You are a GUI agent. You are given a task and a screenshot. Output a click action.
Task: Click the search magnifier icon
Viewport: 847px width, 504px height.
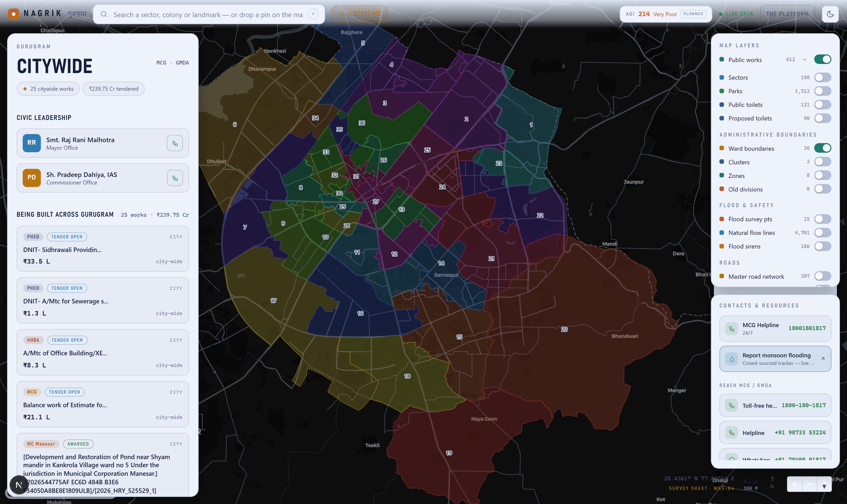104,14
